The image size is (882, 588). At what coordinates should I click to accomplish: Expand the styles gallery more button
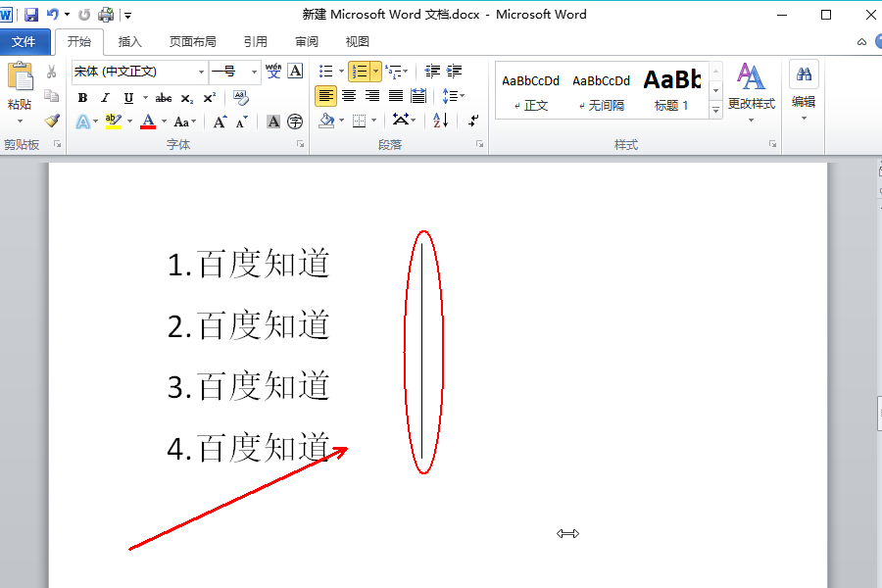(x=715, y=110)
